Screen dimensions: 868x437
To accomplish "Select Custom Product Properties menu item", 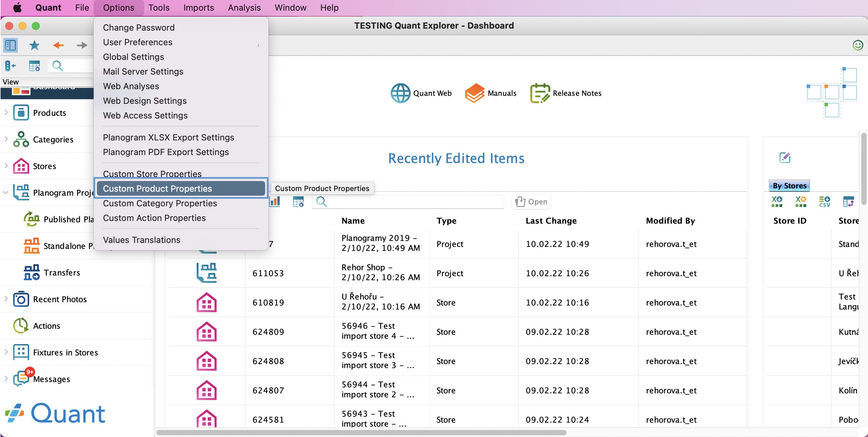I will click(181, 188).
